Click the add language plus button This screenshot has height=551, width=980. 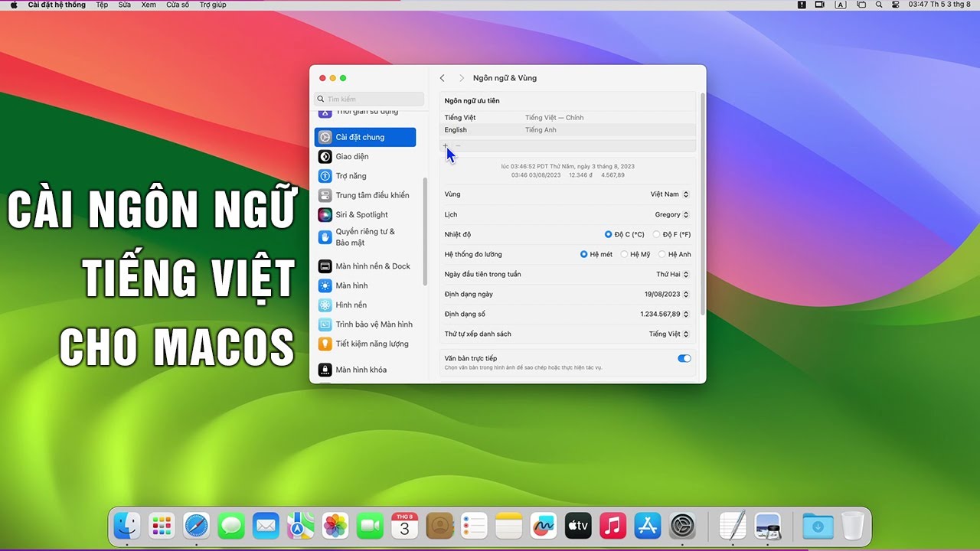click(x=445, y=145)
